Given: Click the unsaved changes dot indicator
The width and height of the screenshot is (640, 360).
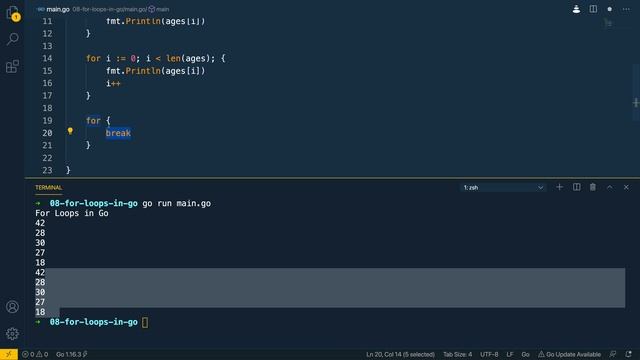Looking at the screenshot, I should (x=609, y=9).
